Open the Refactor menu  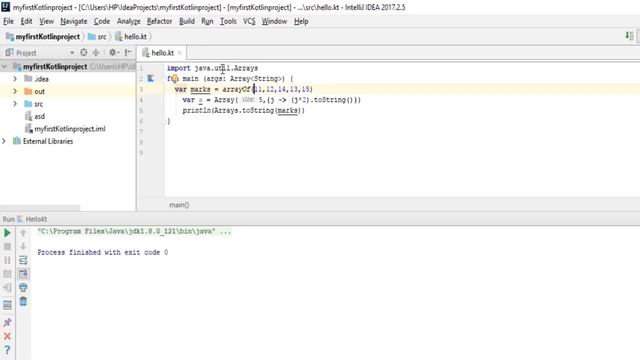160,21
